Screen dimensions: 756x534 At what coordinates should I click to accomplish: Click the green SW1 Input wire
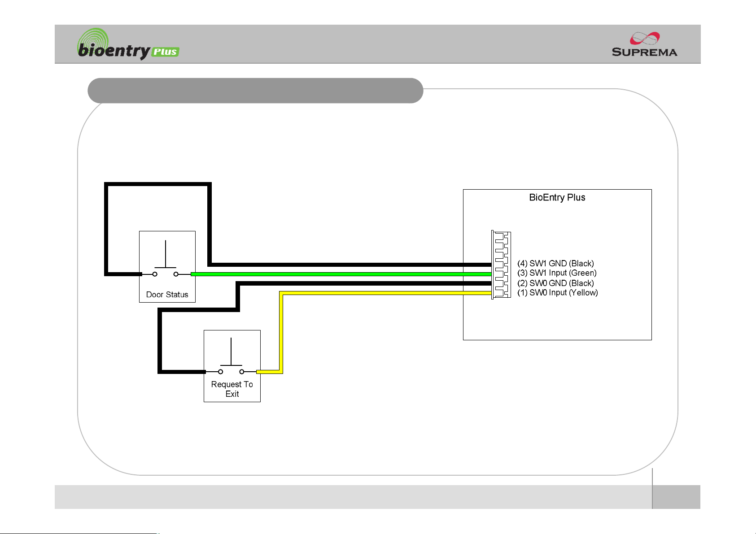tap(341, 274)
